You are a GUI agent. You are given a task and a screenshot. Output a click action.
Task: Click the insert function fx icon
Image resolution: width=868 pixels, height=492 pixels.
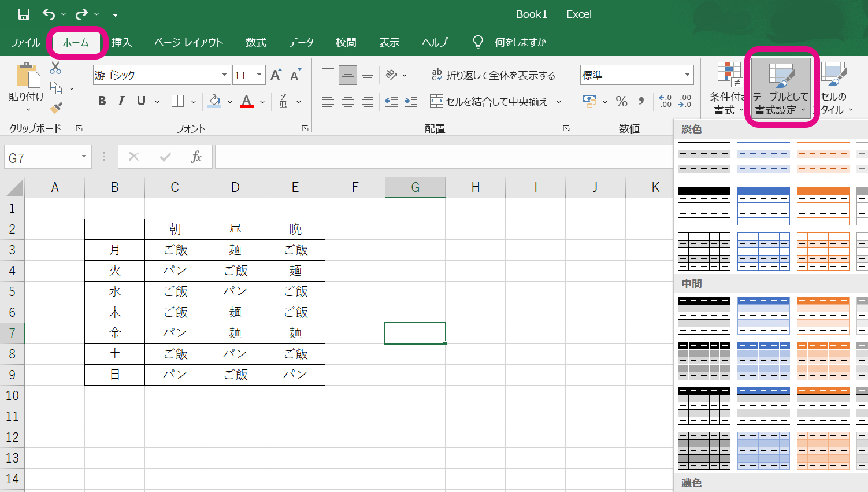[x=196, y=157]
